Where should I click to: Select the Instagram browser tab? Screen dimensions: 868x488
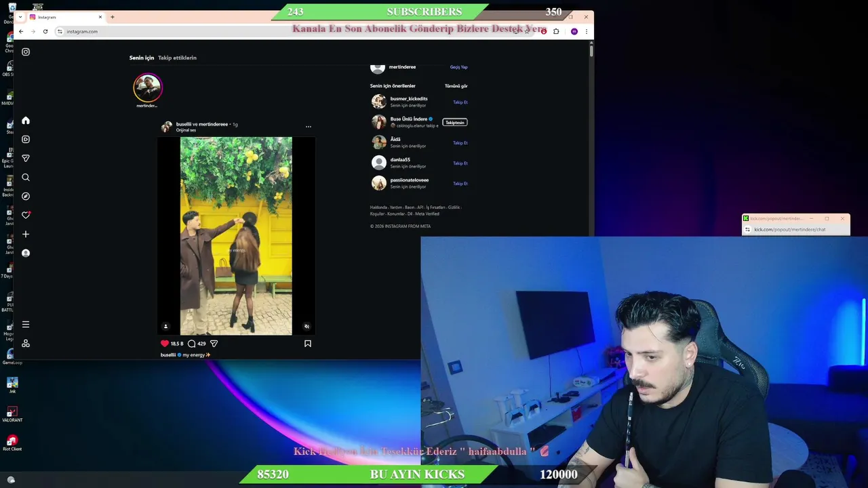pos(66,17)
